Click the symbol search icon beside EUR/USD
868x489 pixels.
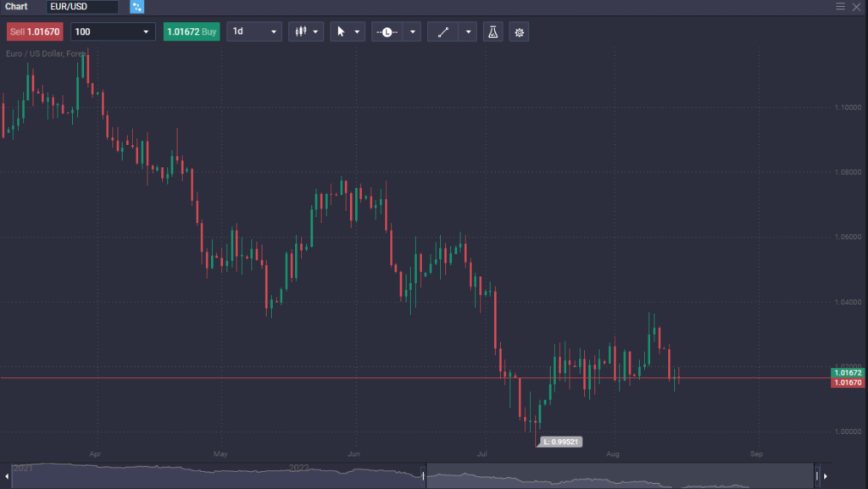click(136, 7)
